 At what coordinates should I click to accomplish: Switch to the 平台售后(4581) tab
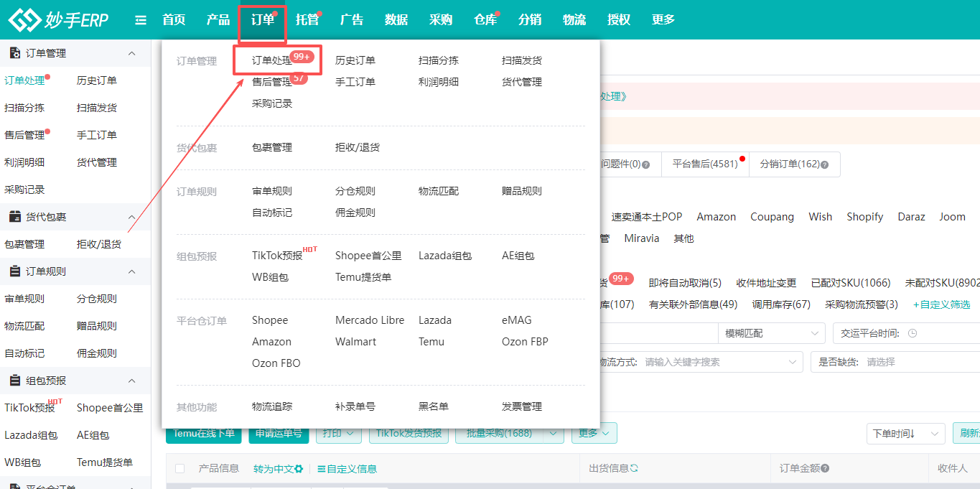[705, 164]
